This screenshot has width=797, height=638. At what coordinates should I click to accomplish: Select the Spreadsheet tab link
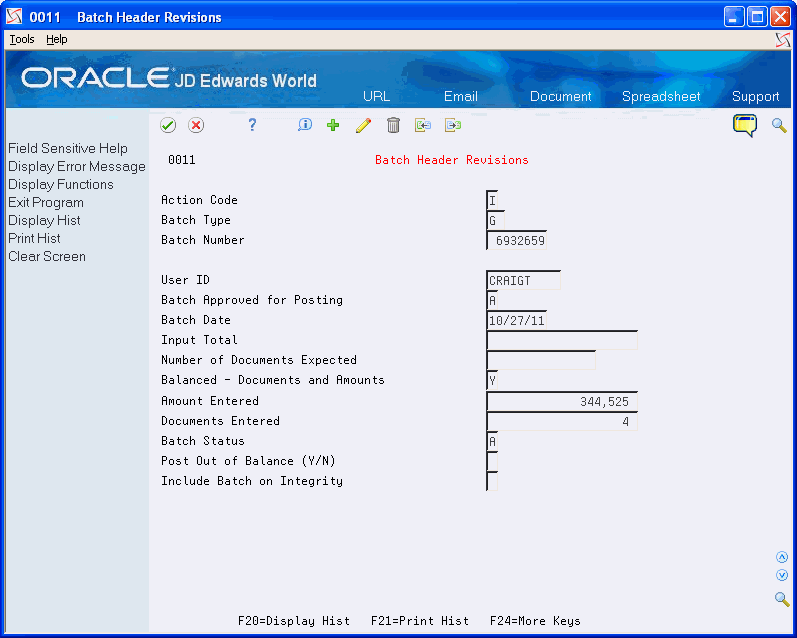[661, 96]
